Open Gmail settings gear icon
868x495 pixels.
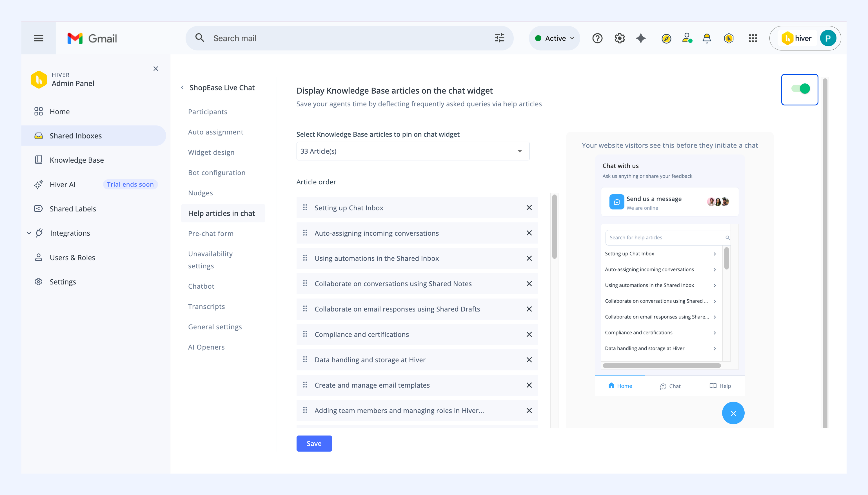(619, 38)
